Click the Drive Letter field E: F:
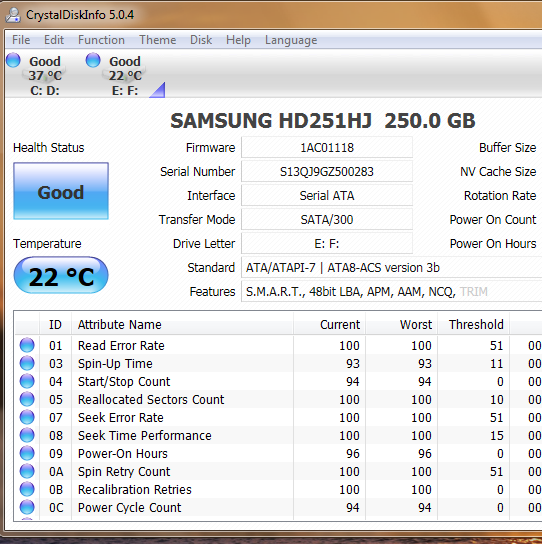This screenshot has width=542, height=544. (327, 243)
